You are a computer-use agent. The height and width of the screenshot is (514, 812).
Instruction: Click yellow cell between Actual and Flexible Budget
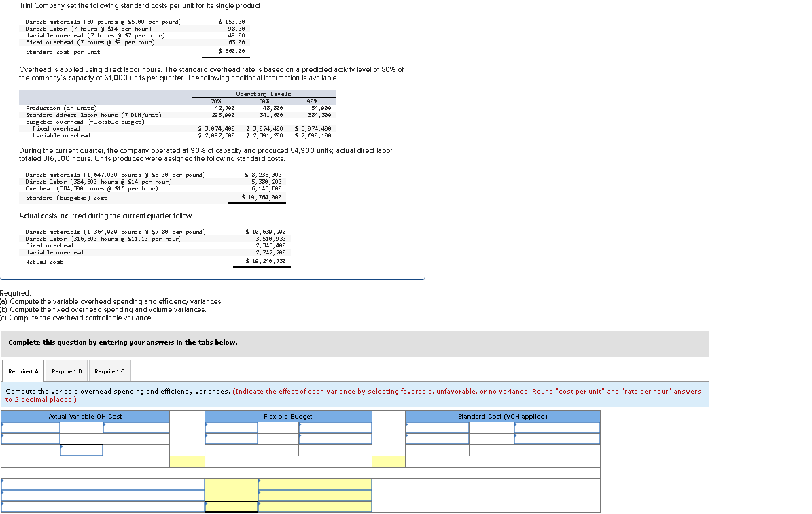[x=187, y=462]
